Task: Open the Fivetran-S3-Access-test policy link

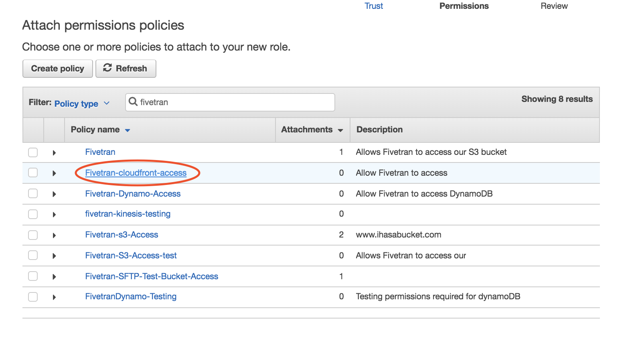Action: tap(131, 256)
